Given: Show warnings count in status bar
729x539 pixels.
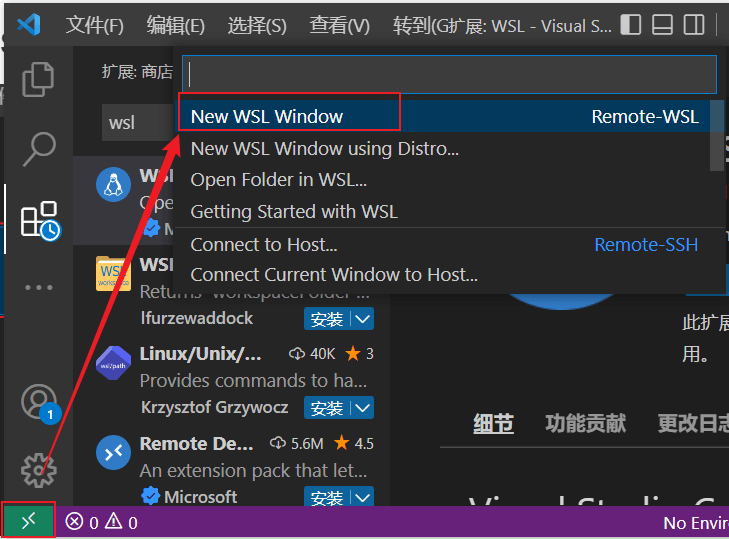Looking at the screenshot, I should [121, 523].
